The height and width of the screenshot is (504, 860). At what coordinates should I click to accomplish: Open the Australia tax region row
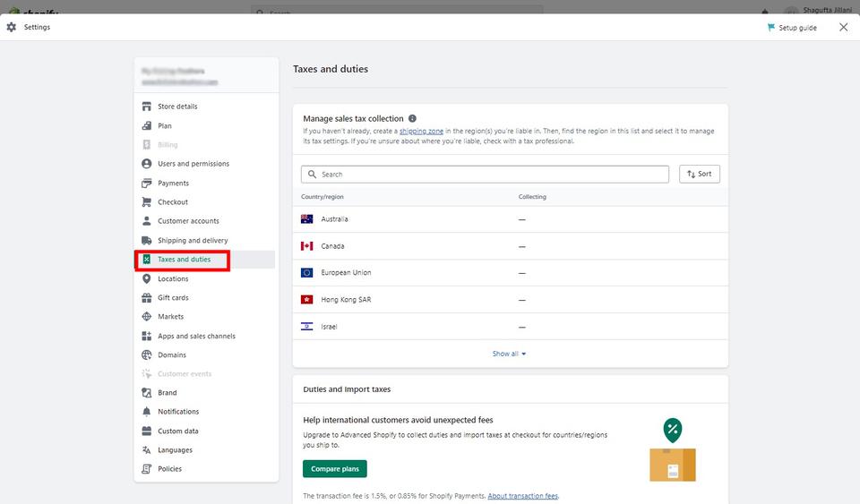(510, 219)
